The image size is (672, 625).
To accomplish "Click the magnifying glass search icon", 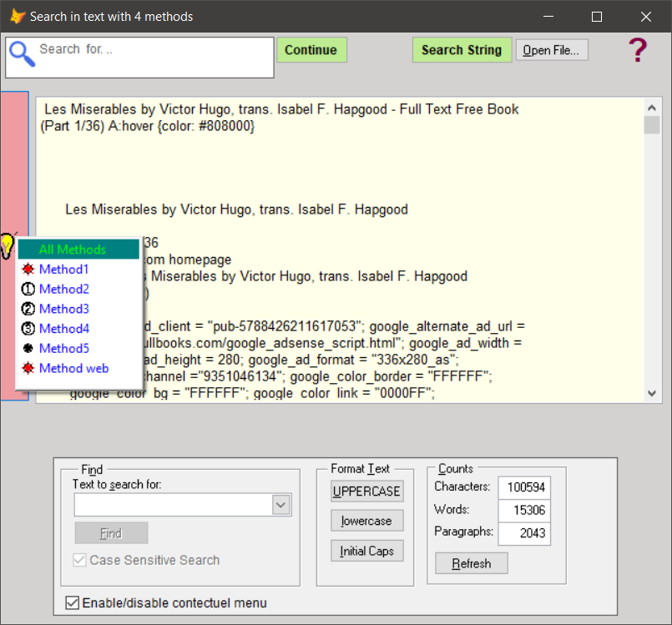I will coord(22,53).
